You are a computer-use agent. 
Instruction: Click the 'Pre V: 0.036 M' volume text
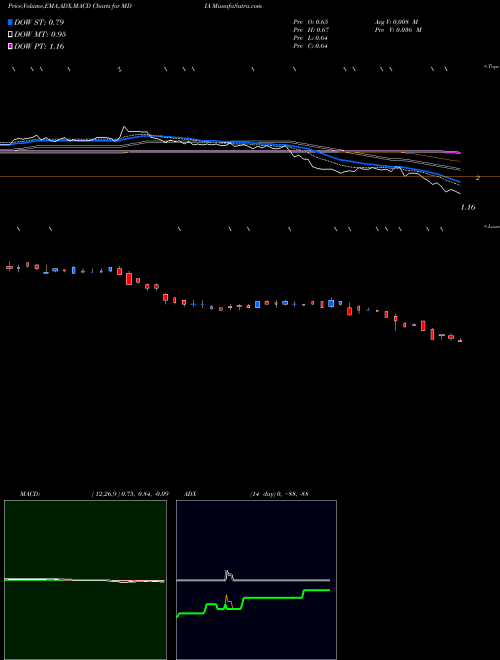pyautogui.click(x=398, y=30)
